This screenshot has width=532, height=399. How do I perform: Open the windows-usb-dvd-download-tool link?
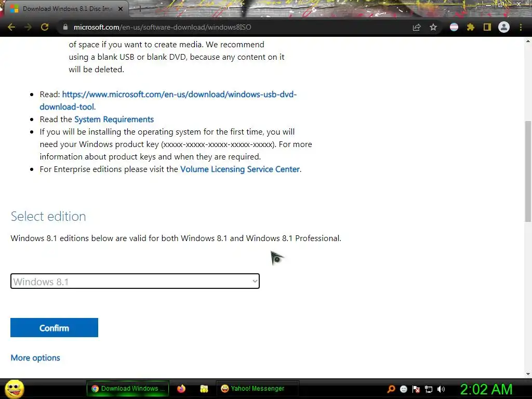click(x=168, y=100)
